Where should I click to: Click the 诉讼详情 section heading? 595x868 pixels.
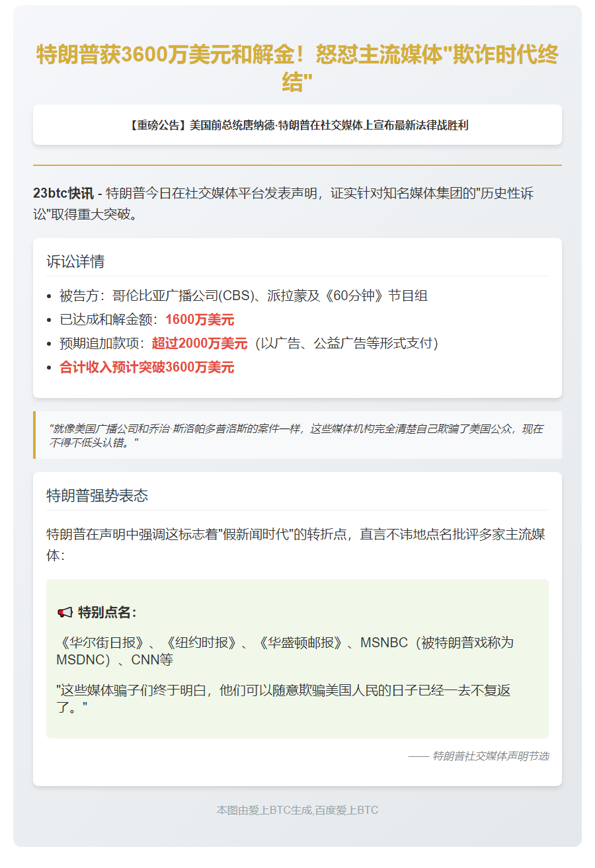75,261
